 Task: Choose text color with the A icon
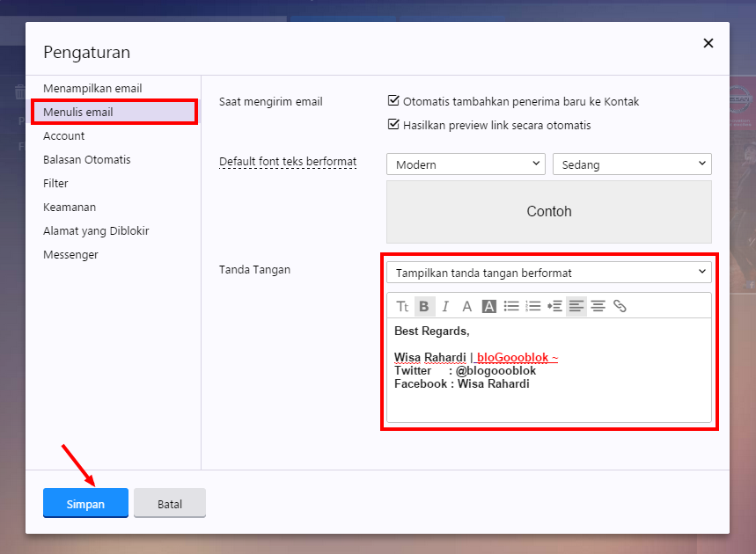pyautogui.click(x=466, y=306)
